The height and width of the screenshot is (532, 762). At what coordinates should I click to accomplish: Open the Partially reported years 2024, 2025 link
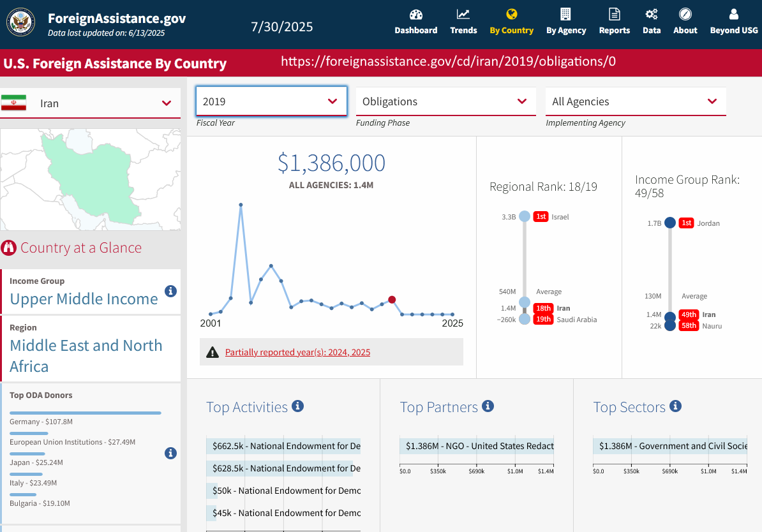[297, 352]
